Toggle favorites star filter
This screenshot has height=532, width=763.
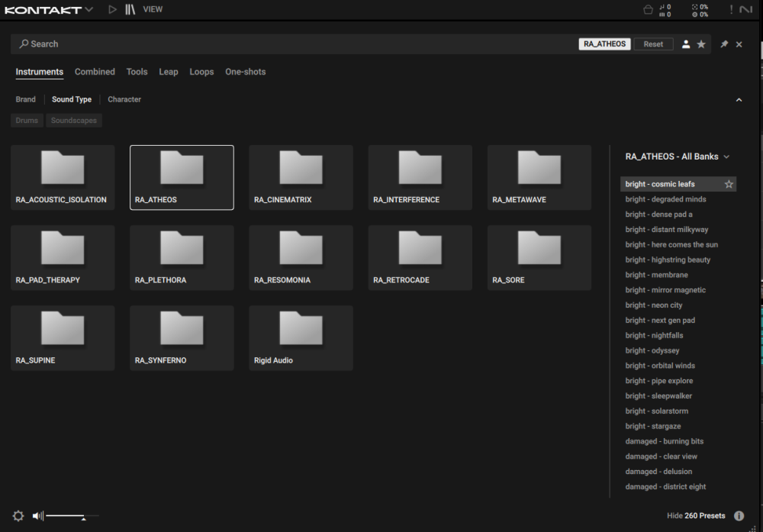(x=701, y=44)
